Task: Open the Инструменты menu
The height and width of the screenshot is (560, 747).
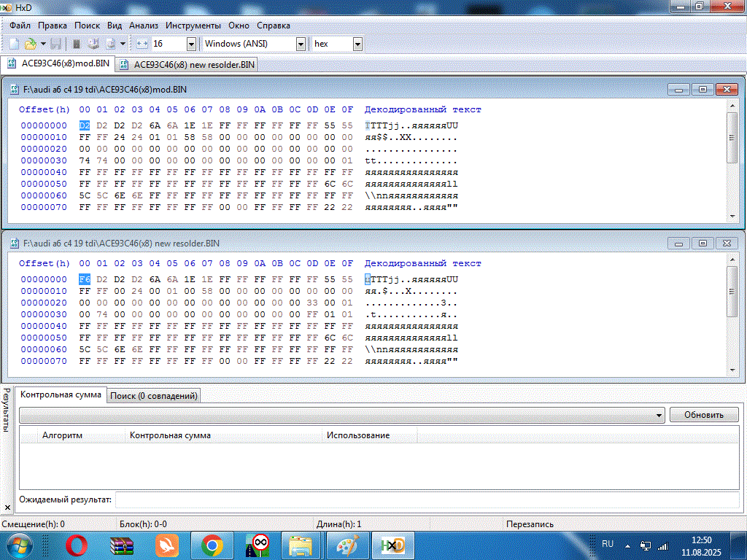Action: point(193,26)
